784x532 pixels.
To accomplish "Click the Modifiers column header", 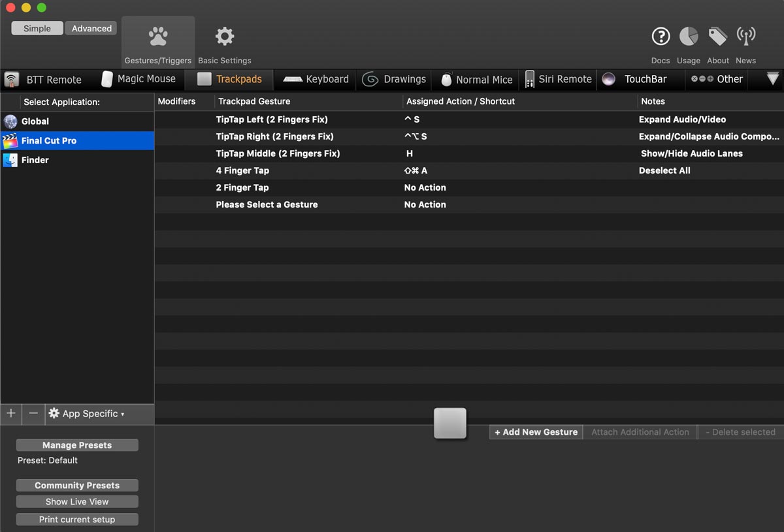I will pyautogui.click(x=184, y=101).
